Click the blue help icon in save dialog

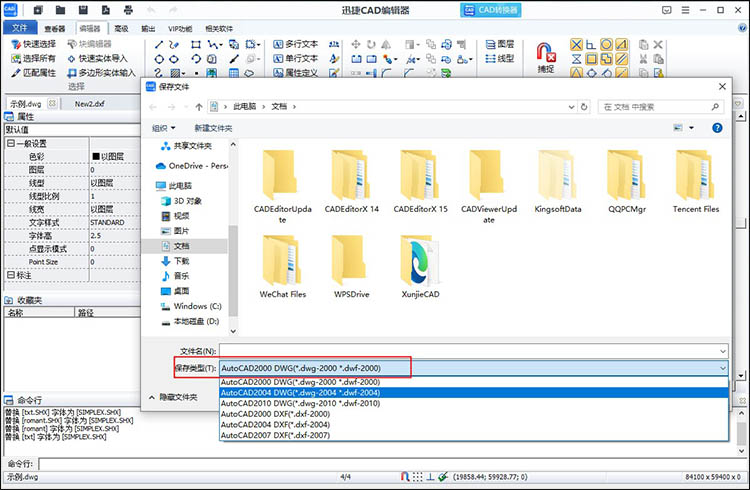click(717, 128)
